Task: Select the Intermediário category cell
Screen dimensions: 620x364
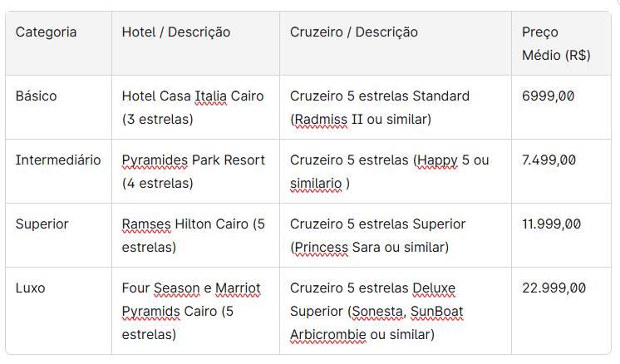Action: [58, 160]
